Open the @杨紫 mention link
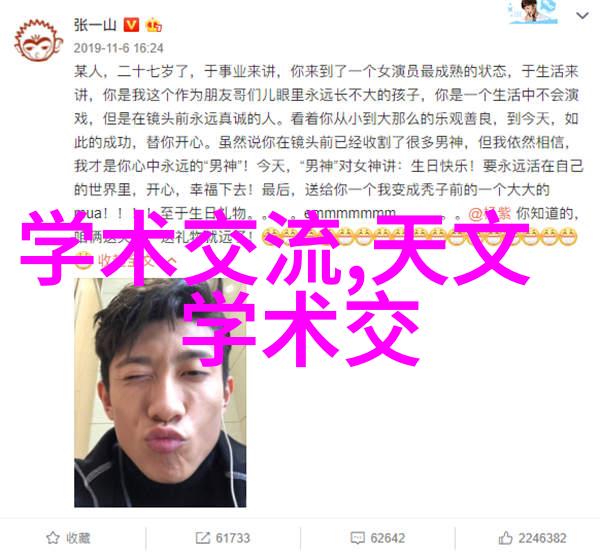 coord(490,213)
